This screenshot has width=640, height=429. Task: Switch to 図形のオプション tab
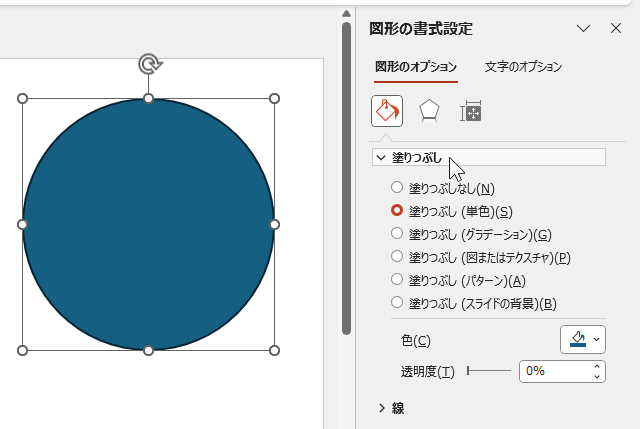416,67
